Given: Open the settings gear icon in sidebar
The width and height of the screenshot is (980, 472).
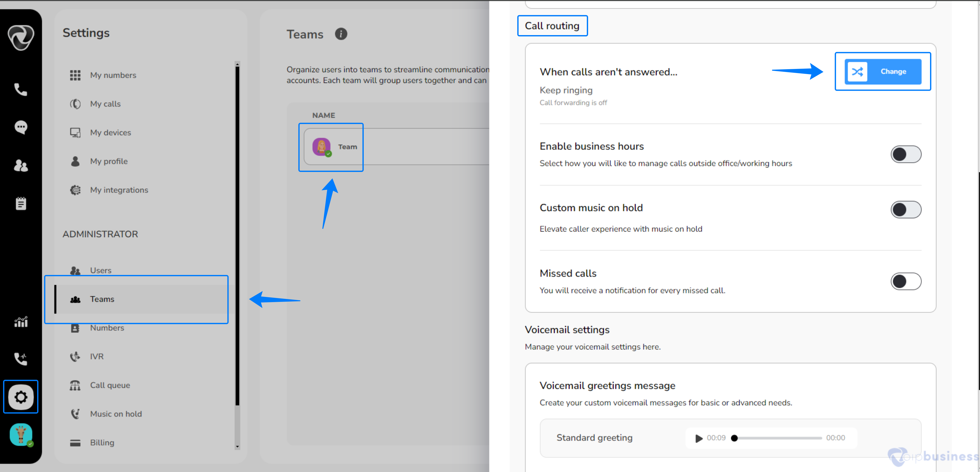Looking at the screenshot, I should pyautogui.click(x=20, y=397).
